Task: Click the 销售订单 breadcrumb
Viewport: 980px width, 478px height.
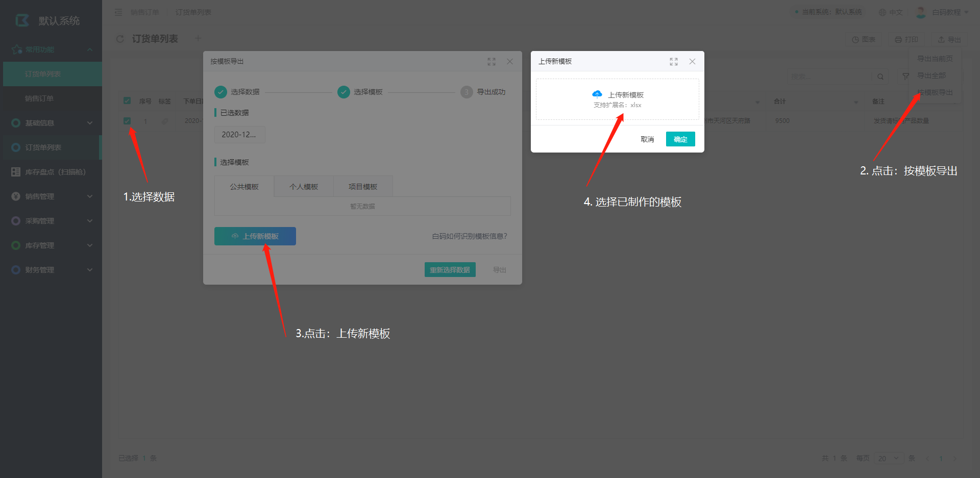Action: [x=145, y=12]
